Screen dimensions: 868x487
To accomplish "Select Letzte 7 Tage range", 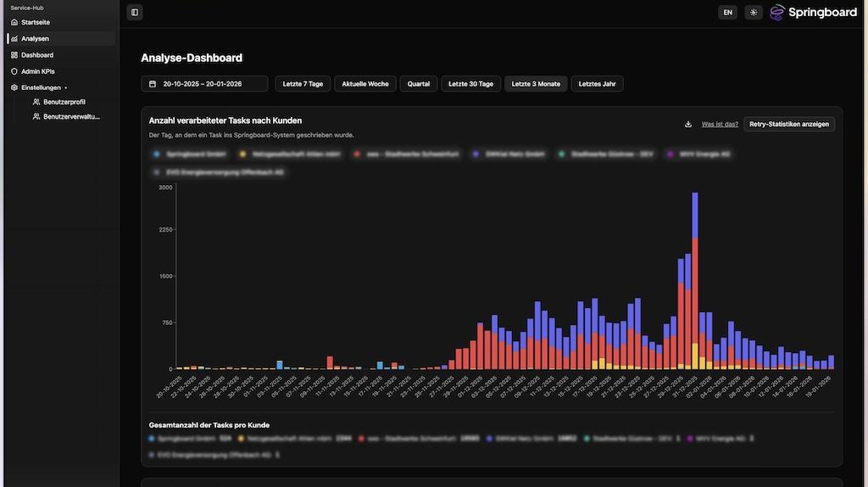I will (x=303, y=84).
